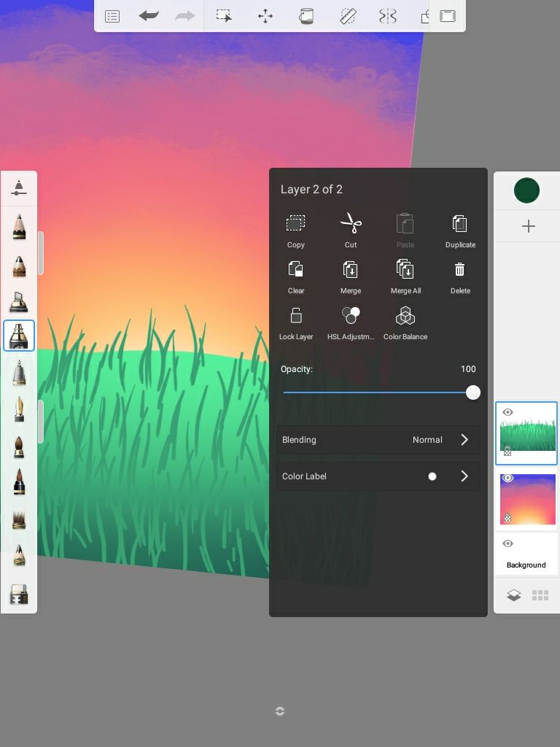Image resolution: width=560 pixels, height=747 pixels.
Task: Pick the chisel marker brush
Action: (x=18, y=301)
